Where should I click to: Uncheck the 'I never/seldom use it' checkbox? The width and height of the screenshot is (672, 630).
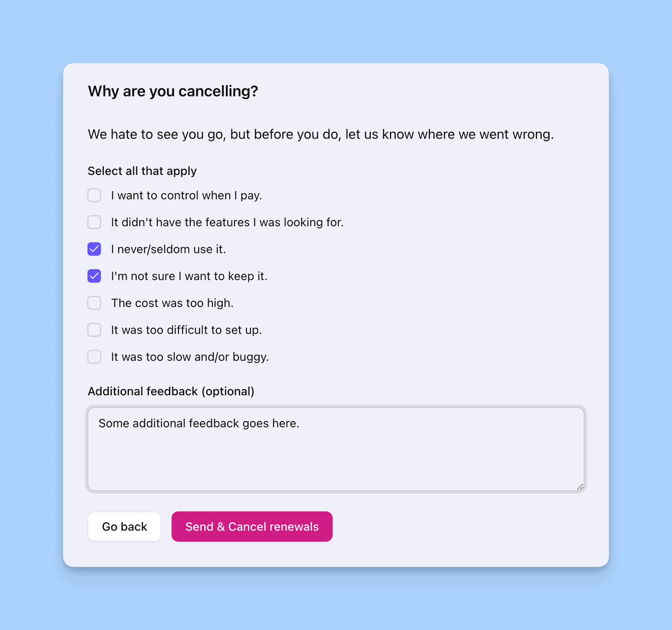point(94,249)
